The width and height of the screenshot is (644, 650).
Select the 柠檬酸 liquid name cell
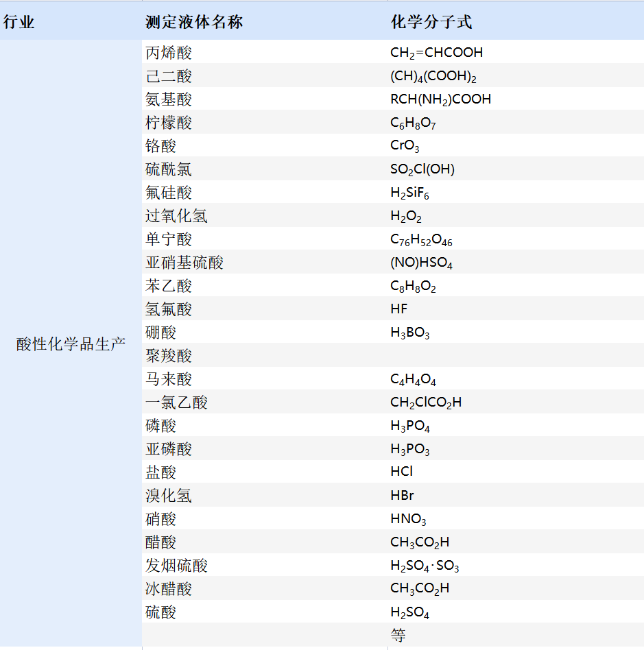pos(169,123)
